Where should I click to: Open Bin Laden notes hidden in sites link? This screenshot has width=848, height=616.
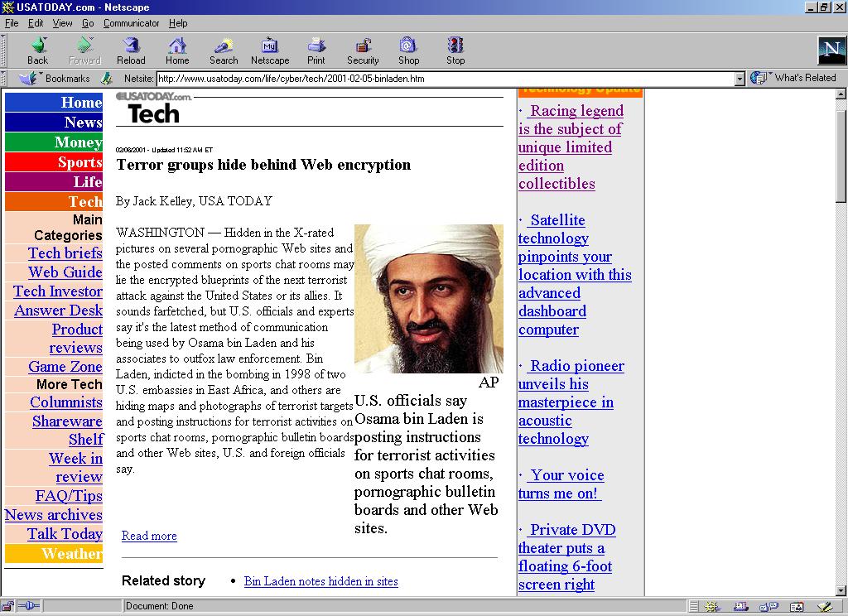[x=321, y=581]
